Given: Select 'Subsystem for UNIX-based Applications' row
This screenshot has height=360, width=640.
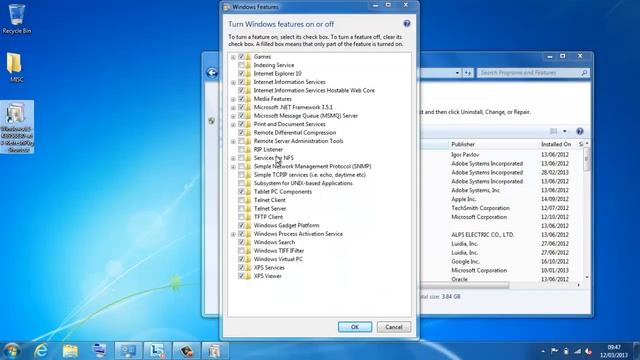Looking at the screenshot, I should point(303,183).
